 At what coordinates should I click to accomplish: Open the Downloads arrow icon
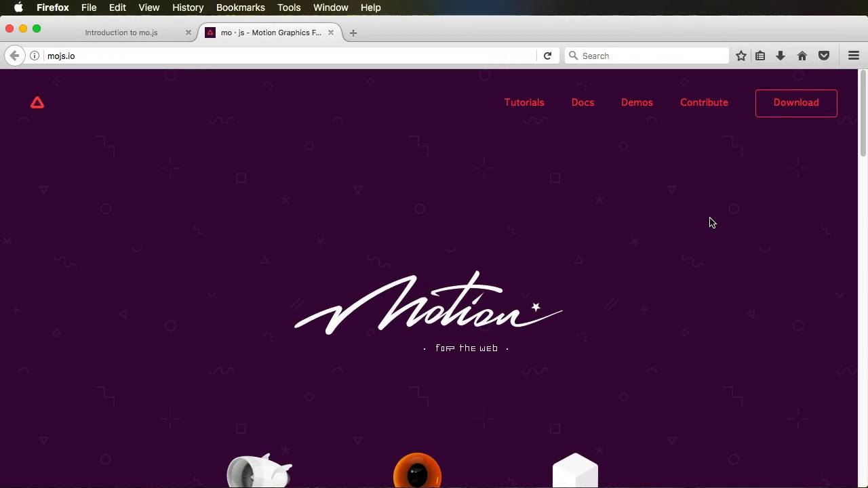coord(781,56)
